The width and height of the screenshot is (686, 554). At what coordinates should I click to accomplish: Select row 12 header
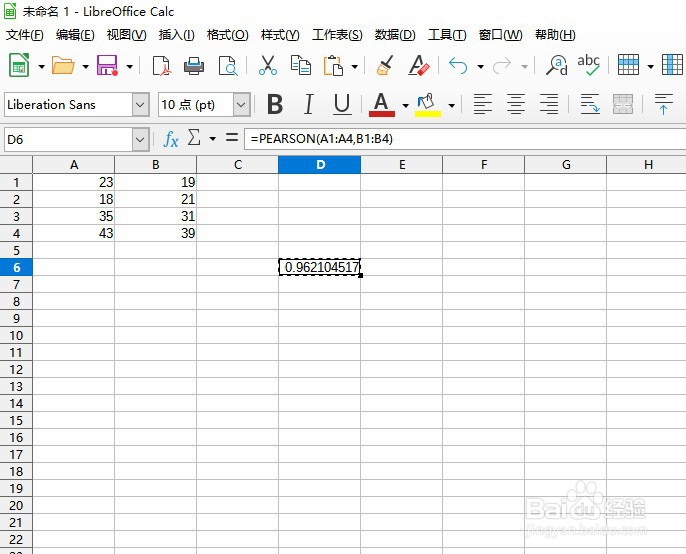[16, 369]
